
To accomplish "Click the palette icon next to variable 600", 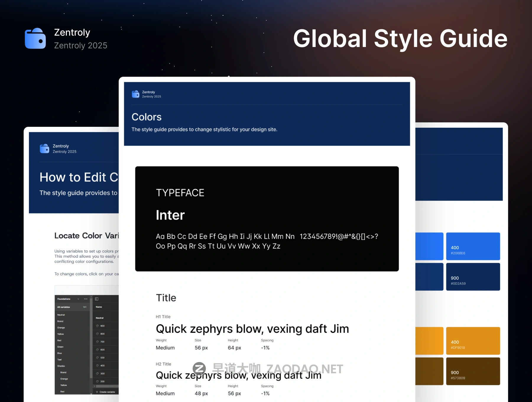I will coord(98,350).
